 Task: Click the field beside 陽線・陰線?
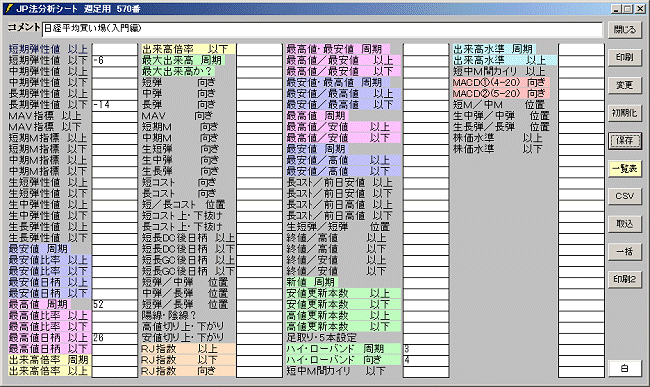pyautogui.click(x=260, y=316)
